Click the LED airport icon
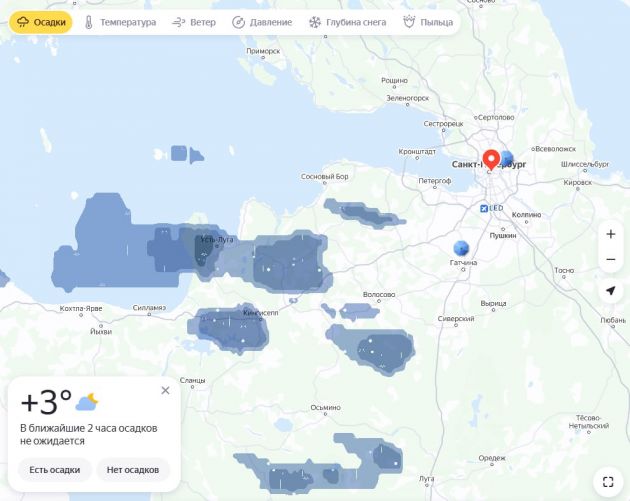 tap(484, 208)
